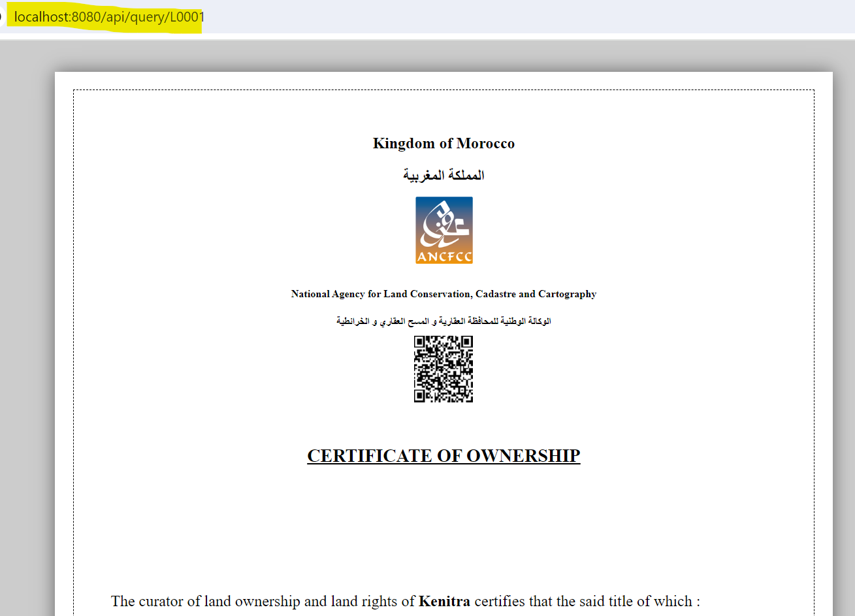Click the Arabic 'المملكة المغربية' line under the heading

click(x=444, y=175)
